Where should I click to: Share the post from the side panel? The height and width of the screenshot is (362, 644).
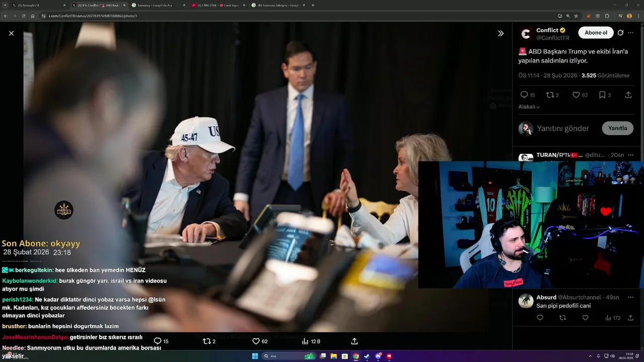click(628, 95)
